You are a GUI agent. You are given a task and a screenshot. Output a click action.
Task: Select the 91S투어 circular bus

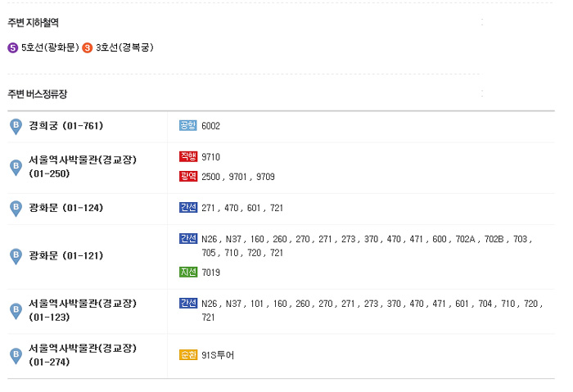click(x=218, y=355)
